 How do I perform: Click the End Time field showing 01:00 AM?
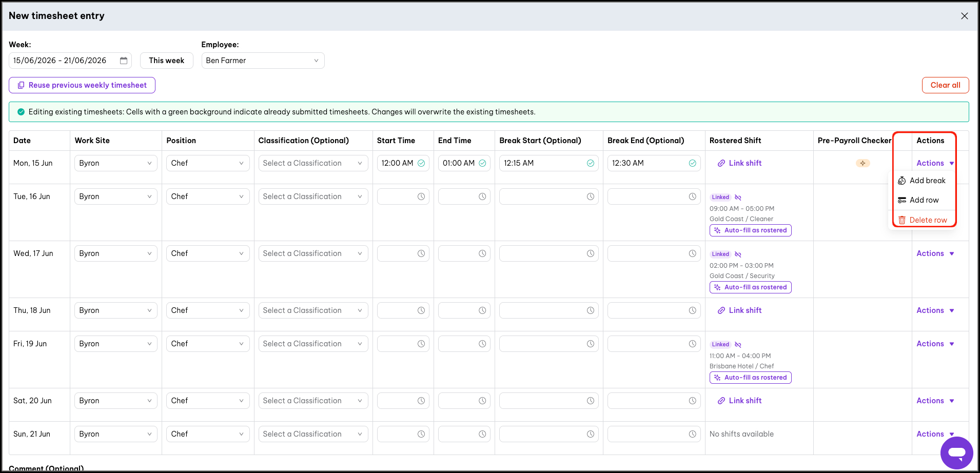tap(464, 163)
